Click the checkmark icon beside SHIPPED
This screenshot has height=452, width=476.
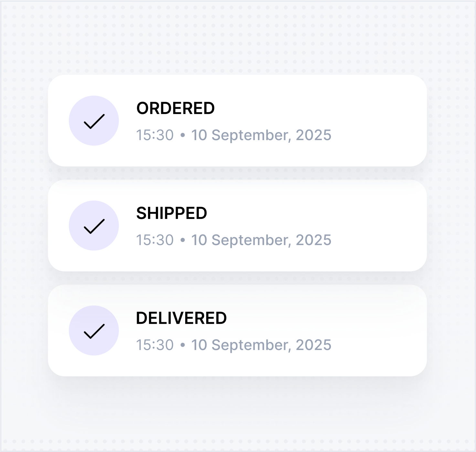tap(94, 226)
